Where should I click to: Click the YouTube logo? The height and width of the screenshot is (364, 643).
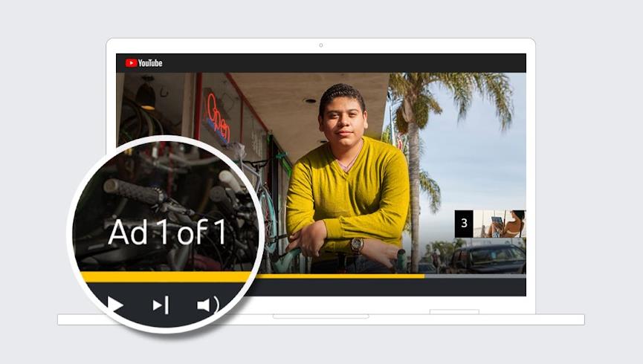click(x=143, y=63)
